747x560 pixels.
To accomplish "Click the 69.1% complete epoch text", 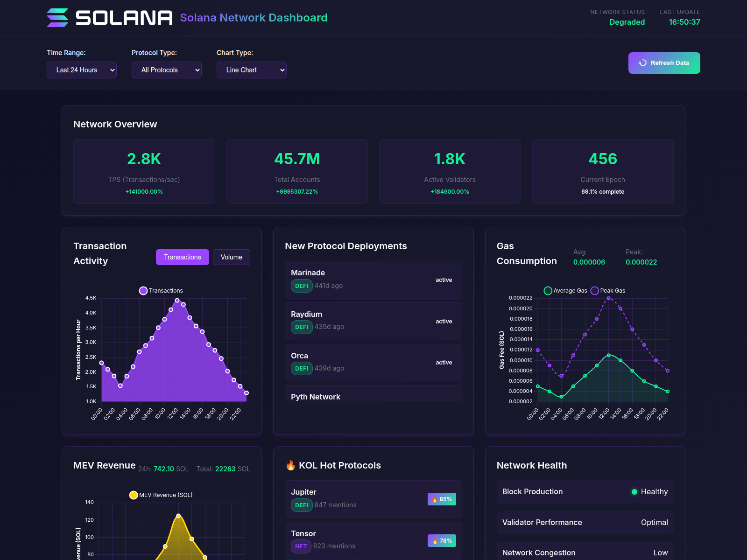I will (x=603, y=192).
